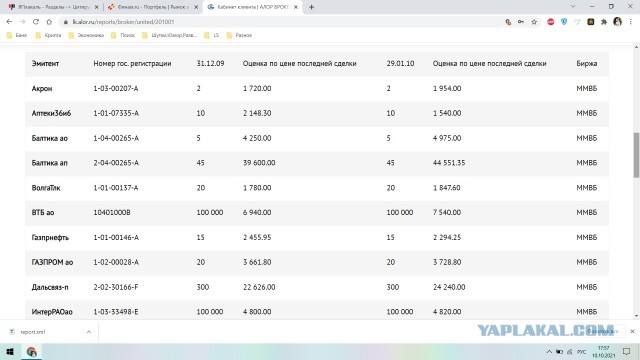640x360 pixels.
Task: Click the 29.01.10 column header
Action: (400, 63)
